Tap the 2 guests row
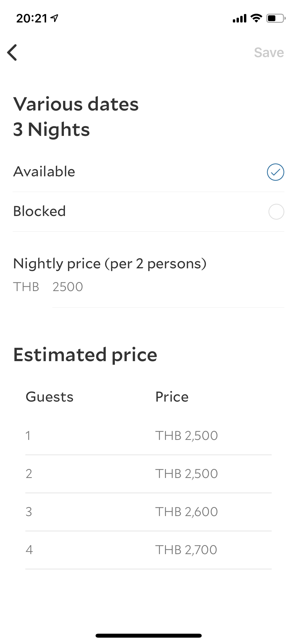The width and height of the screenshot is (297, 644). pyautogui.click(x=148, y=473)
